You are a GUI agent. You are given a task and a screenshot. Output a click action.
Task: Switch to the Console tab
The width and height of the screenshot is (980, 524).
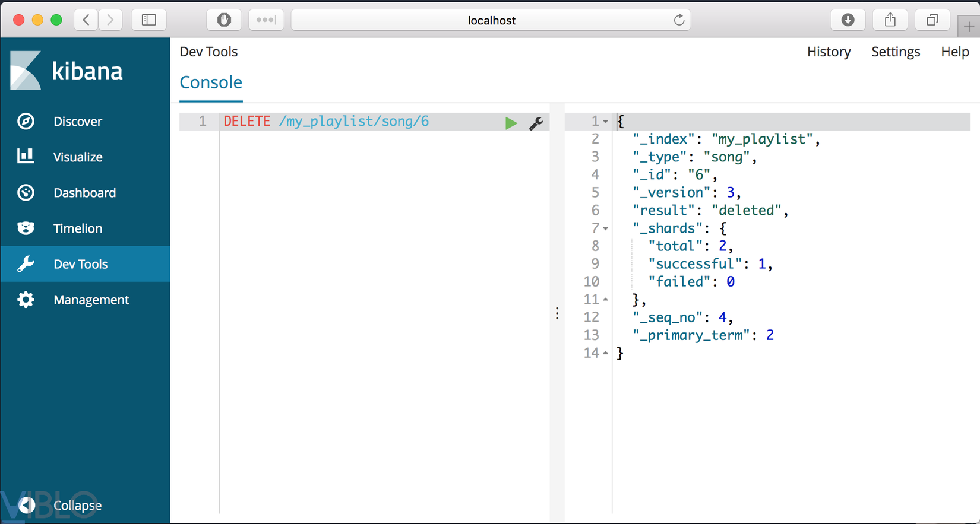[211, 82]
